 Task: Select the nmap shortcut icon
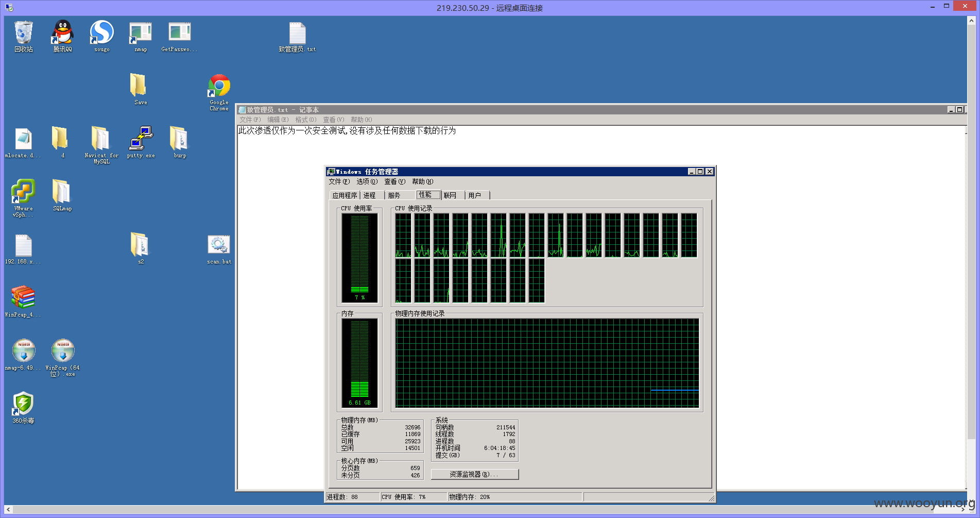coord(141,36)
